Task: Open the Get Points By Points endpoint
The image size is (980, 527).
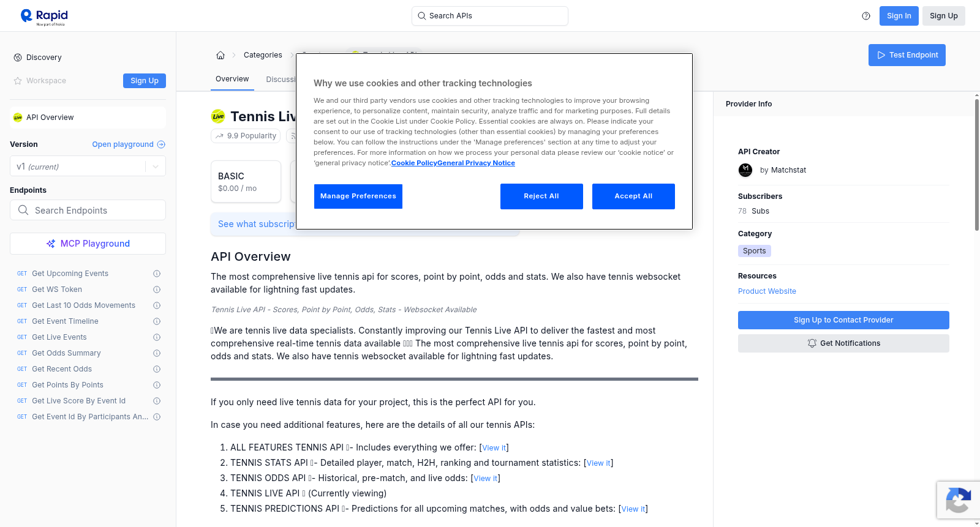Action: click(x=67, y=385)
